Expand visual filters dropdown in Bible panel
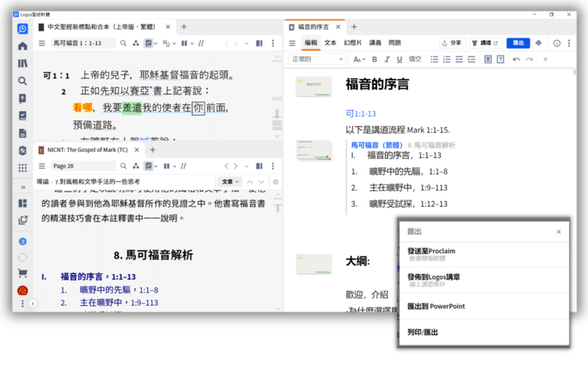The image size is (588, 367). 156,44
